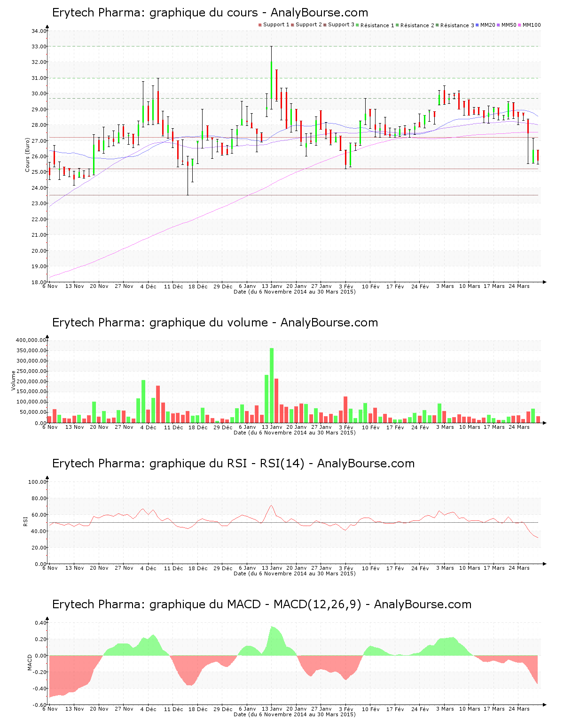This screenshot has height=728, width=564.
Task: Click the 250,000.00 volume axis value
Action: pos(31,371)
